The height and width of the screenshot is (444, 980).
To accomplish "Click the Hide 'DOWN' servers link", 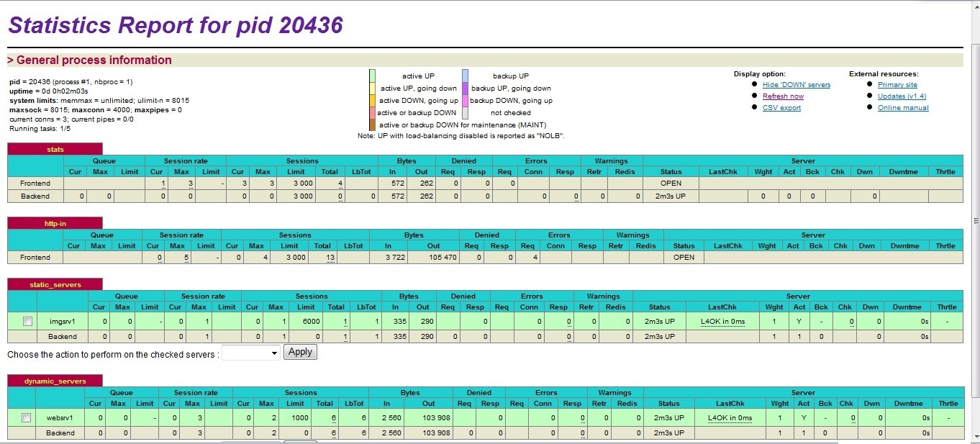I will (x=796, y=85).
